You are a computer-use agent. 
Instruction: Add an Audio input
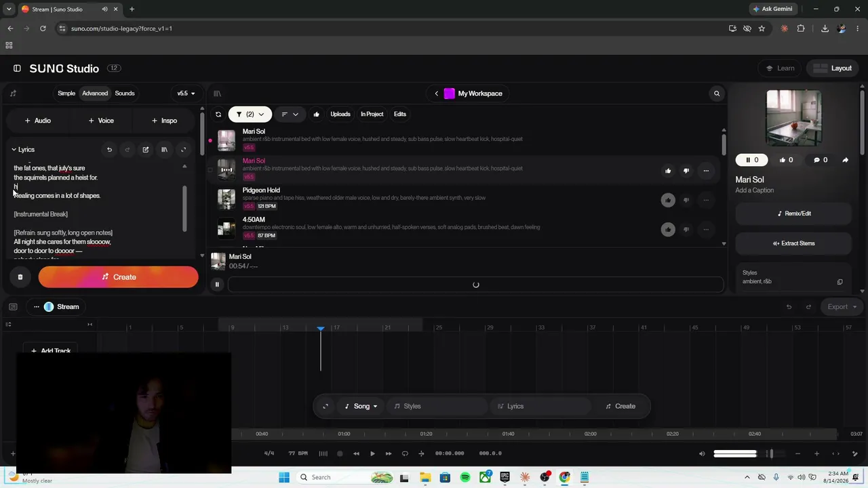[x=38, y=121]
